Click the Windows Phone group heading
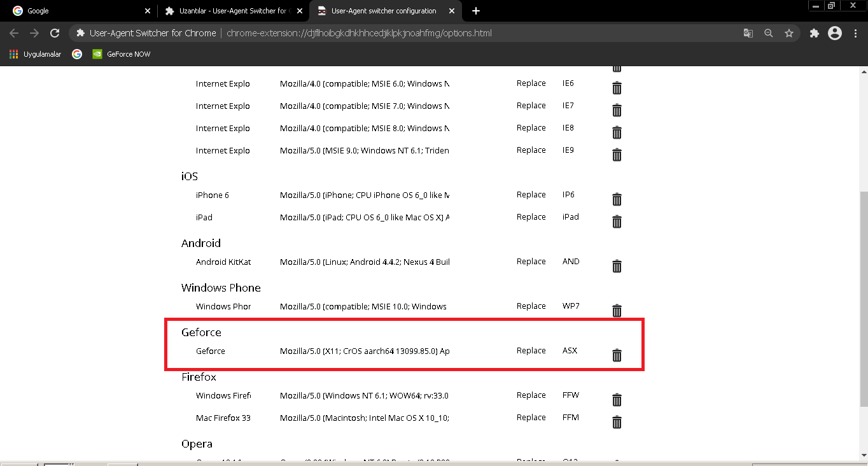This screenshot has width=868, height=466. point(221,288)
